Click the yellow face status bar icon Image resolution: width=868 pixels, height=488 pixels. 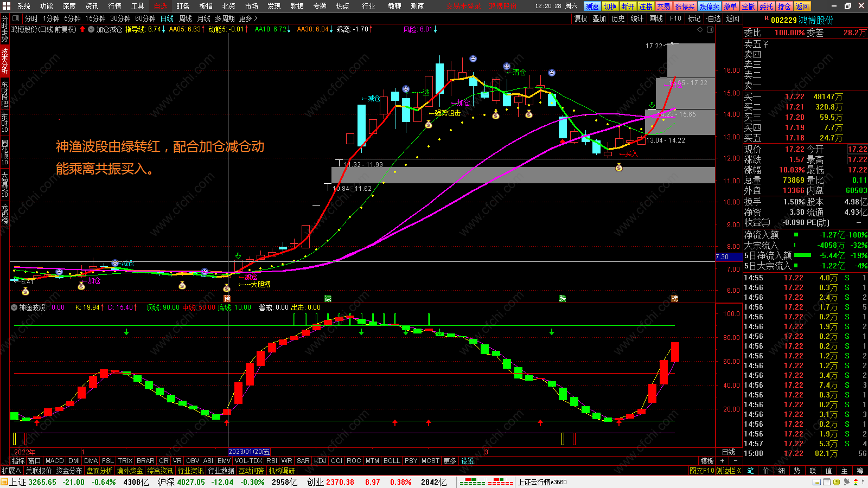[x=837, y=482]
